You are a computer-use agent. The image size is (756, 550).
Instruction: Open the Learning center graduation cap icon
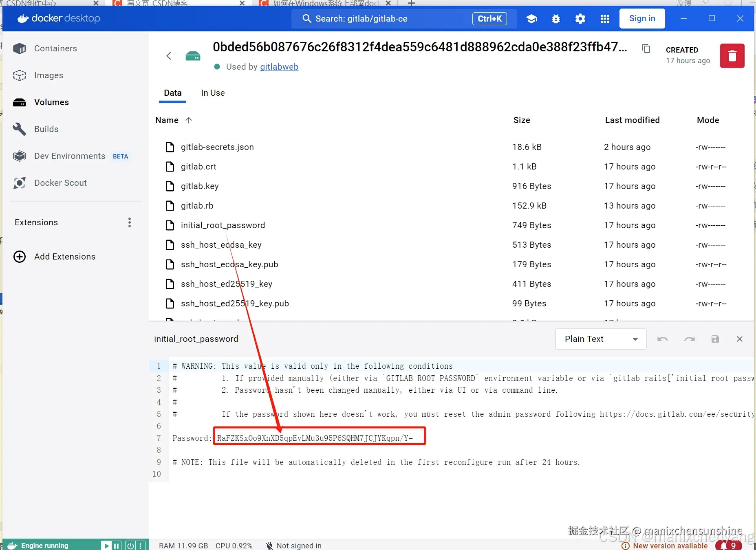[531, 19]
